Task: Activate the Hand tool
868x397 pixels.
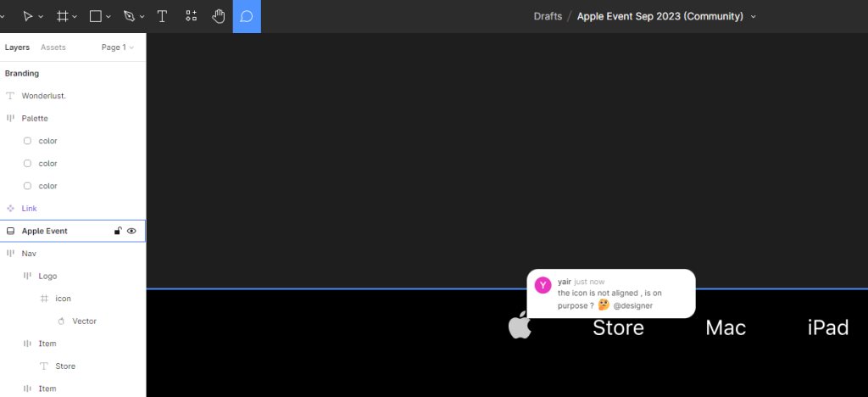Action: pos(219,16)
